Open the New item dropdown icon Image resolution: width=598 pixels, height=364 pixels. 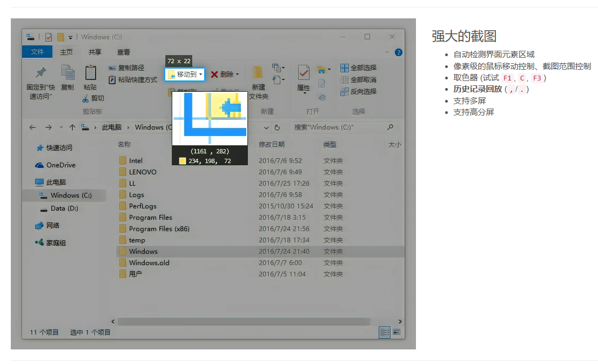tap(278, 68)
